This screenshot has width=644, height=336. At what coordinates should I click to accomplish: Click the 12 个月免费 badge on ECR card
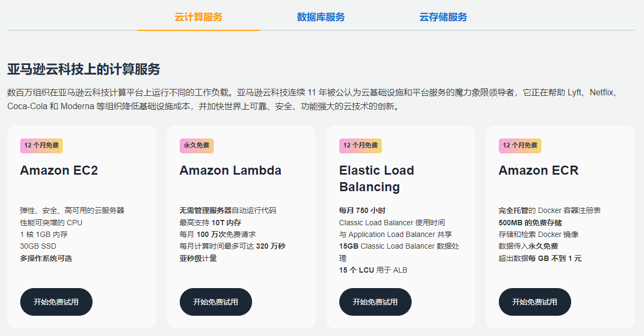coord(520,145)
